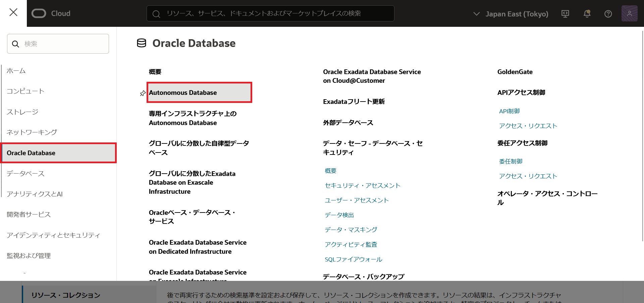The image size is (644, 303).
Task: Close the navigation menu with X icon
Action: [x=13, y=12]
